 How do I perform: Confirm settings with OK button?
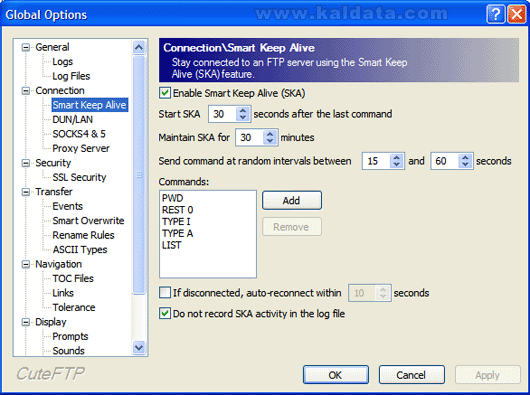[x=336, y=374]
